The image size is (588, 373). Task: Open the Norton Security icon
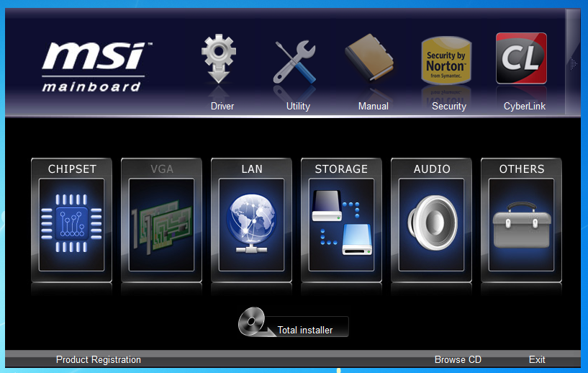click(446, 60)
